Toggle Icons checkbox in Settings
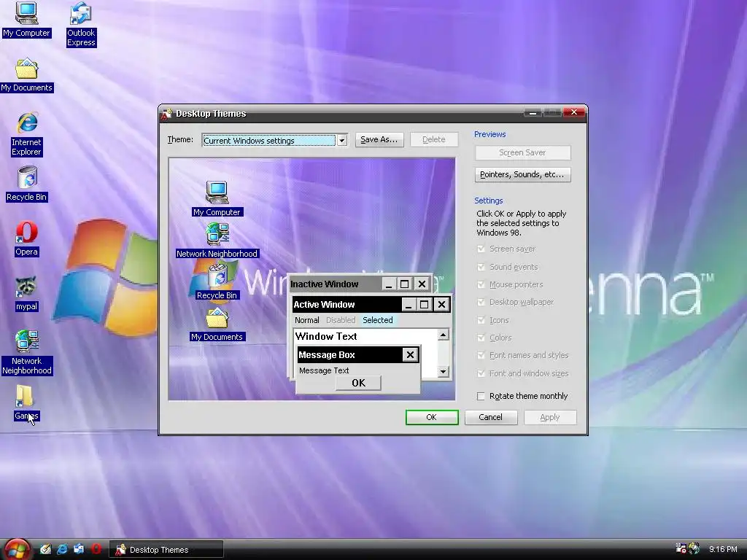The image size is (747, 560). [x=481, y=320]
